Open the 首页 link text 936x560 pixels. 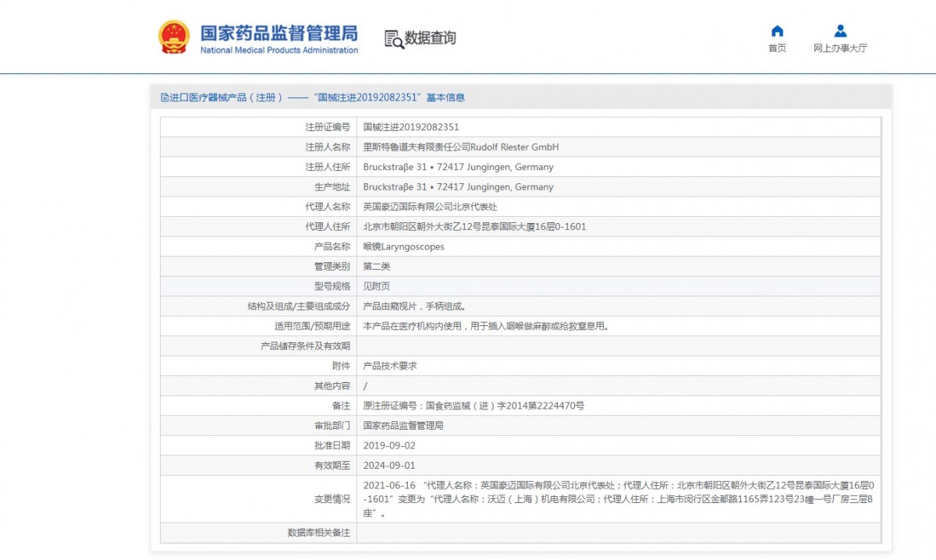pos(777,48)
